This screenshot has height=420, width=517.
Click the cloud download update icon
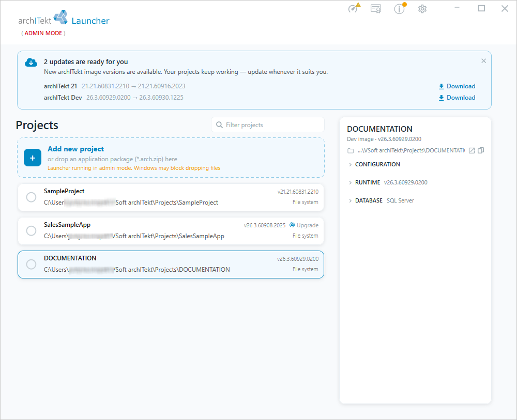click(x=31, y=63)
